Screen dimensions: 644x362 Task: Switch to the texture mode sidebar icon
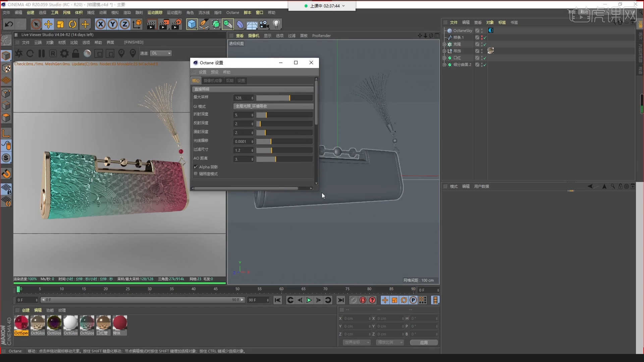coord(6,68)
